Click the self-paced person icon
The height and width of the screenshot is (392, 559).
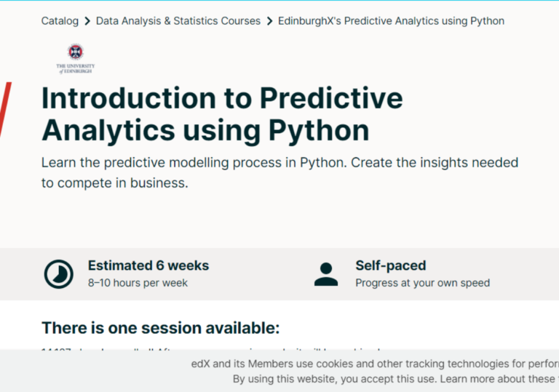[326, 274]
